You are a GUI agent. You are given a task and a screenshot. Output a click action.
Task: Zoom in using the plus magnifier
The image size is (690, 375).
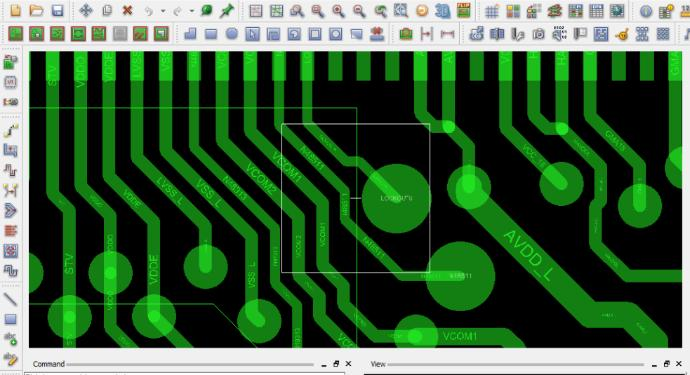click(338, 11)
